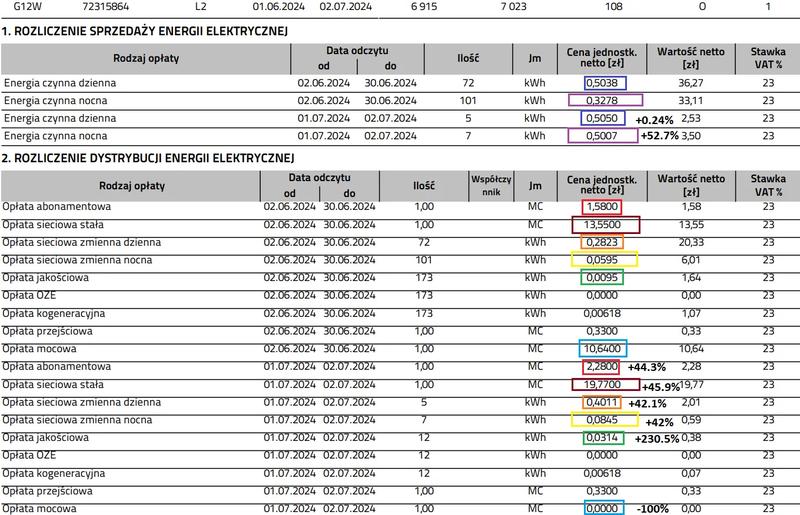Select the +52.7% annotation

click(657, 135)
